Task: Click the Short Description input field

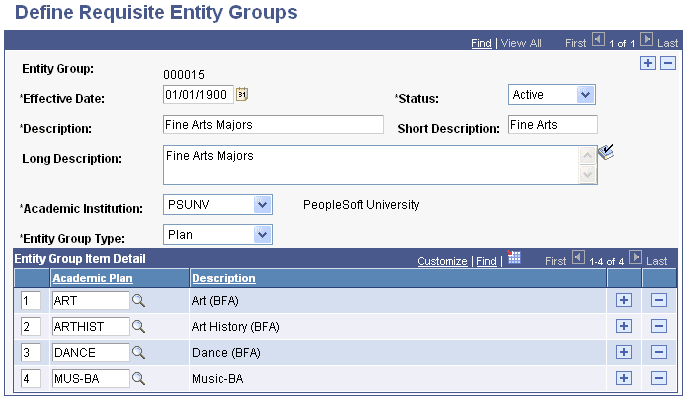Action: (552, 125)
